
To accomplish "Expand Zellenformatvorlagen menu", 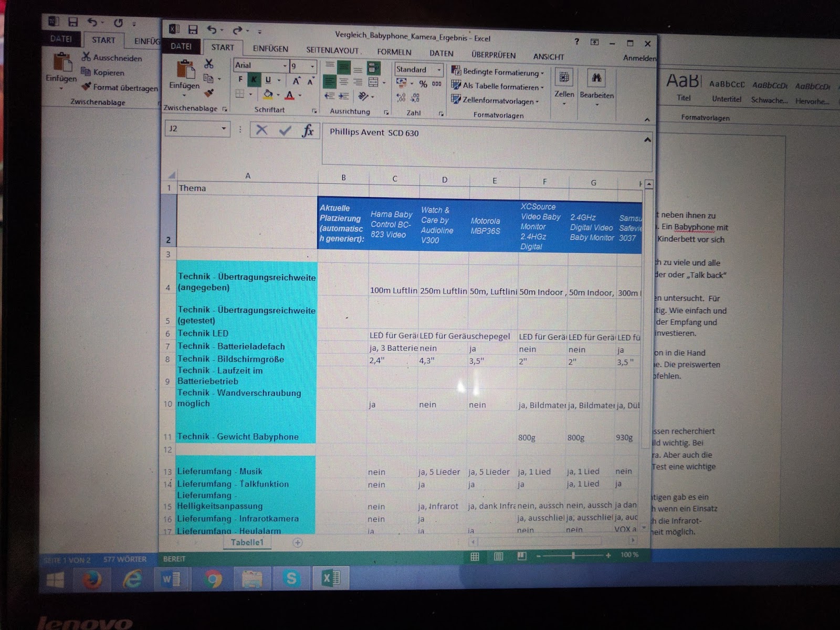I will 496,100.
